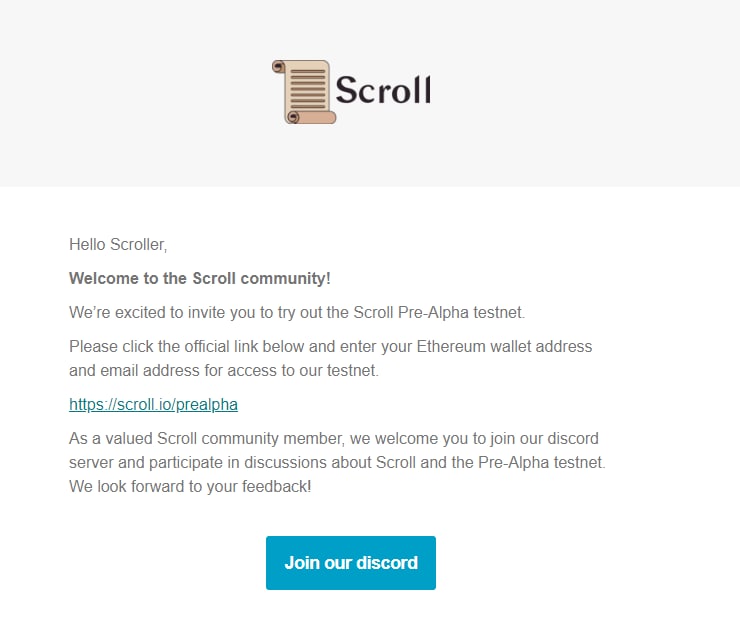740x627 pixels.
Task: Click the Scroll parchment logo icon
Action: [304, 92]
